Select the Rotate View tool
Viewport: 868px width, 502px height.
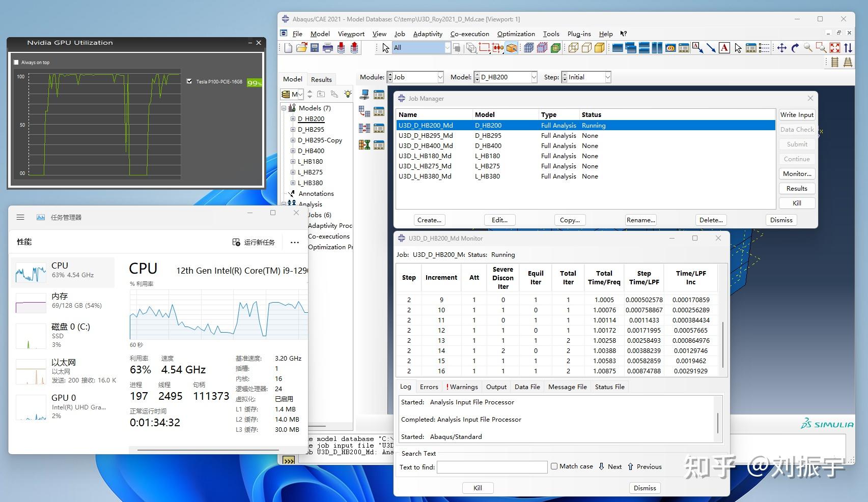point(795,48)
